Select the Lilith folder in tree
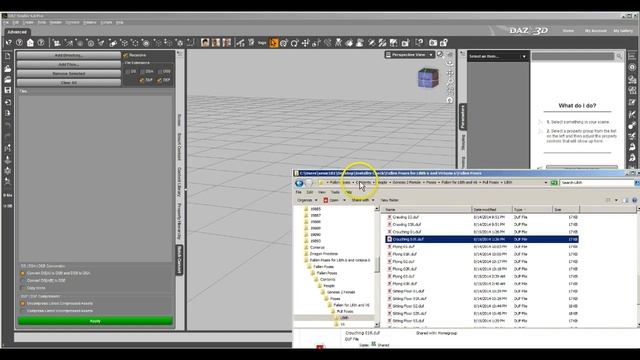This screenshot has height=360, width=640. [x=344, y=318]
